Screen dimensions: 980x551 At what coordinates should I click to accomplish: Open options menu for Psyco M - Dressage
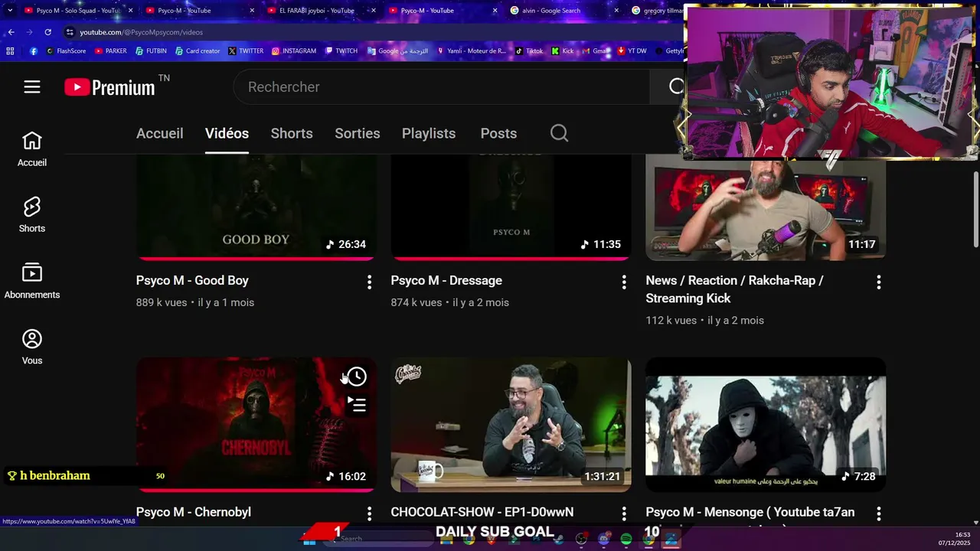point(624,282)
